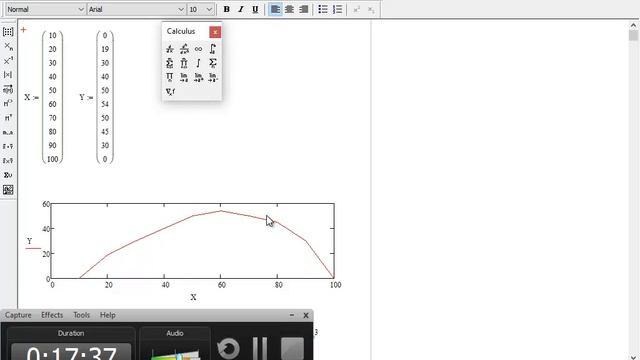Align text left

[x=276, y=9]
